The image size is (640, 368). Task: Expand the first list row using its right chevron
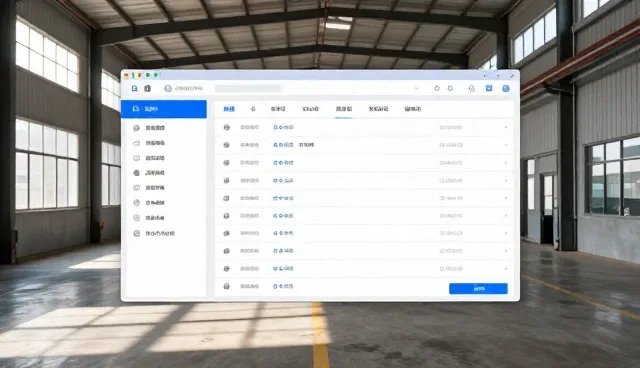click(x=506, y=127)
